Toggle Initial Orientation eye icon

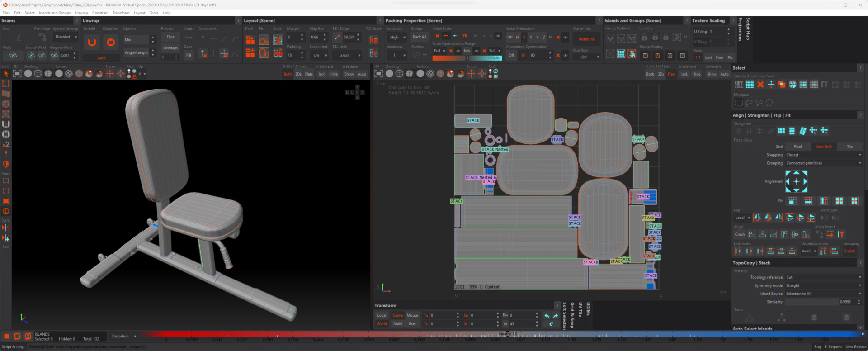(x=565, y=37)
